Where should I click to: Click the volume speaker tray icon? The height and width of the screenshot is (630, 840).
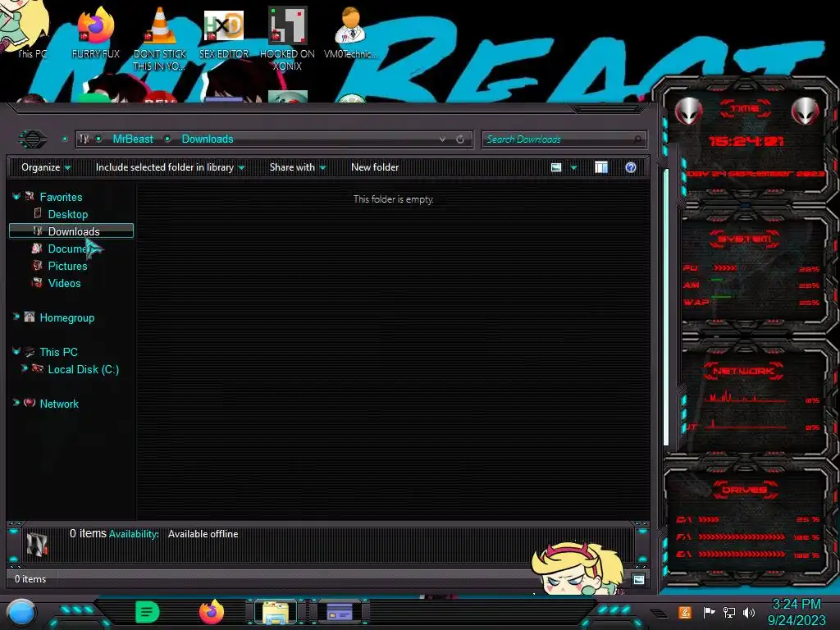tap(749, 612)
